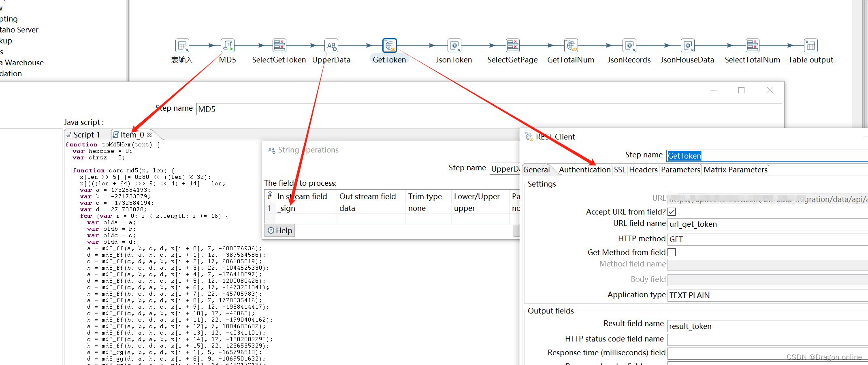Switch to the Parameters tab
The width and height of the screenshot is (868, 365).
pos(680,170)
